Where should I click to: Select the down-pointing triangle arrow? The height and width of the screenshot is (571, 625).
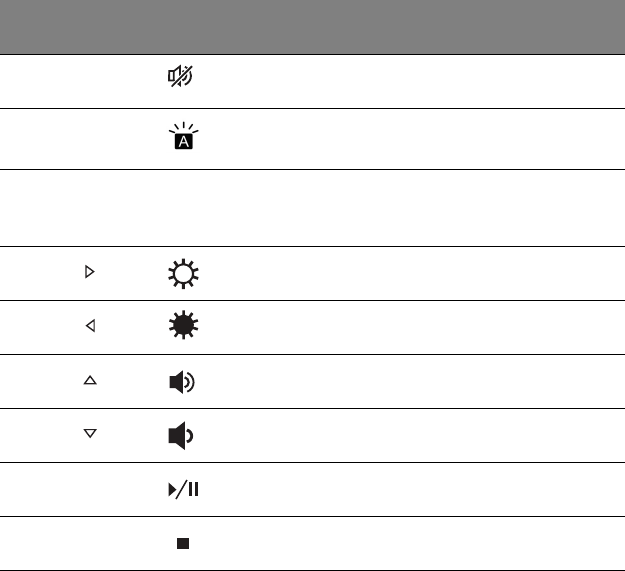click(90, 434)
